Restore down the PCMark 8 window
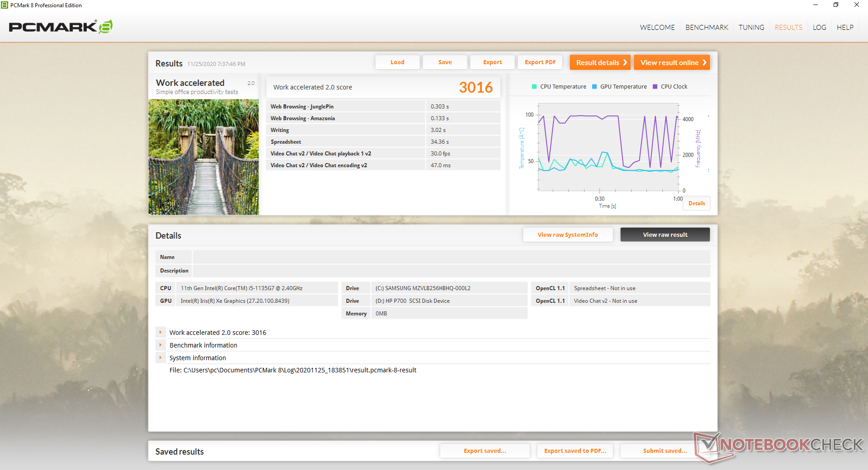 [836, 5]
